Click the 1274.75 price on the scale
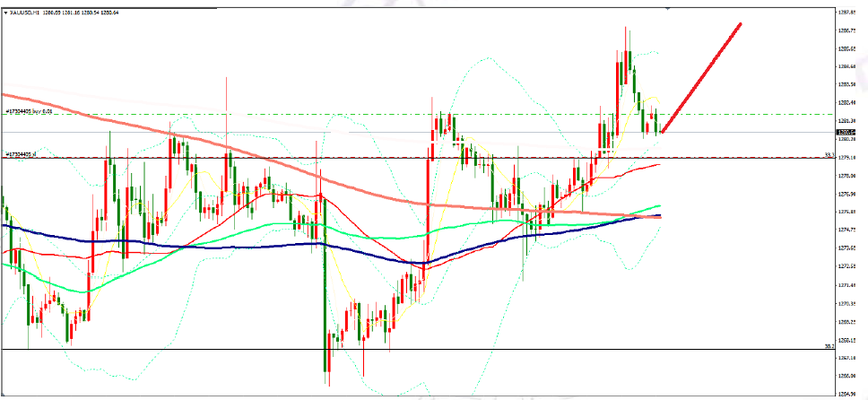868x400 pixels. coord(847,230)
